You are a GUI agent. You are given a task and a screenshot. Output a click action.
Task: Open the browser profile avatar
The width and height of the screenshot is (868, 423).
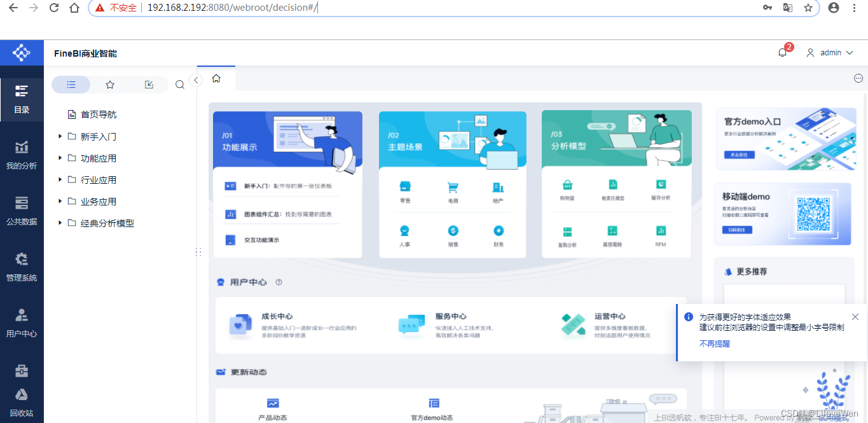click(834, 8)
